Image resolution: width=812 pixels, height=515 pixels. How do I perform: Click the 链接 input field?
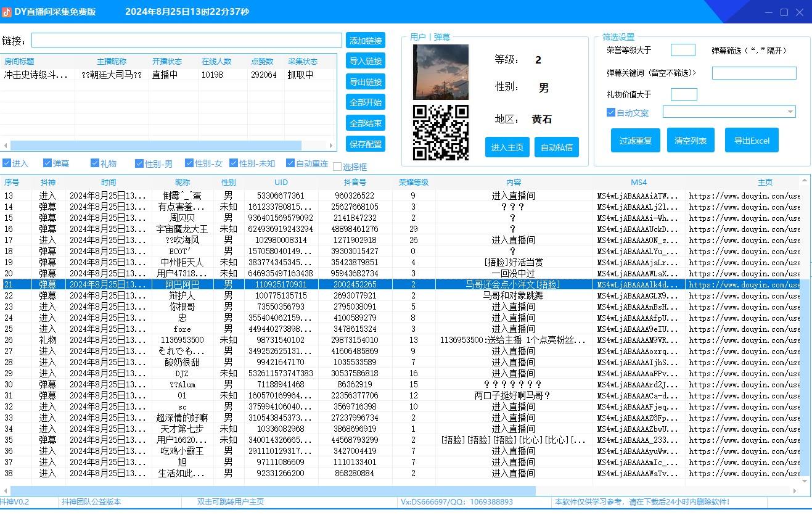[185, 39]
